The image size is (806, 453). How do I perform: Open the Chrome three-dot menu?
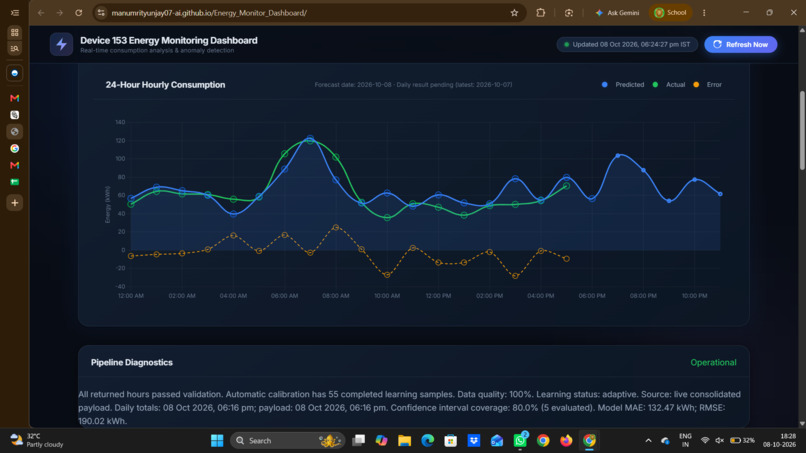click(704, 13)
